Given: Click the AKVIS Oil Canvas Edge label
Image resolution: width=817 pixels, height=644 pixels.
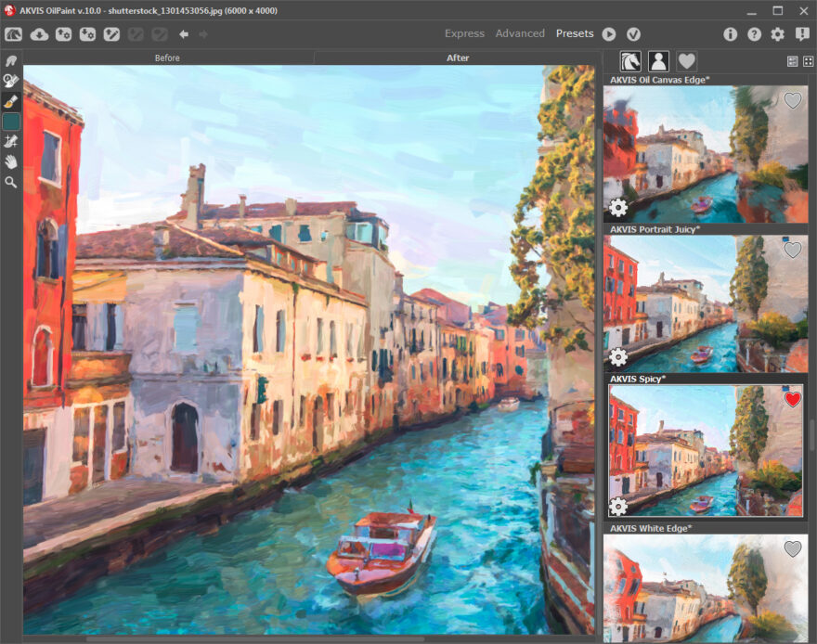Looking at the screenshot, I should tap(660, 80).
